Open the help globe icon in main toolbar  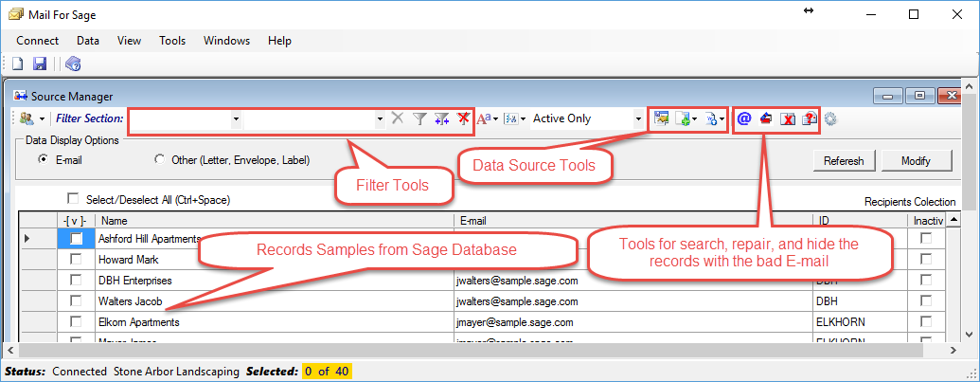tap(73, 64)
